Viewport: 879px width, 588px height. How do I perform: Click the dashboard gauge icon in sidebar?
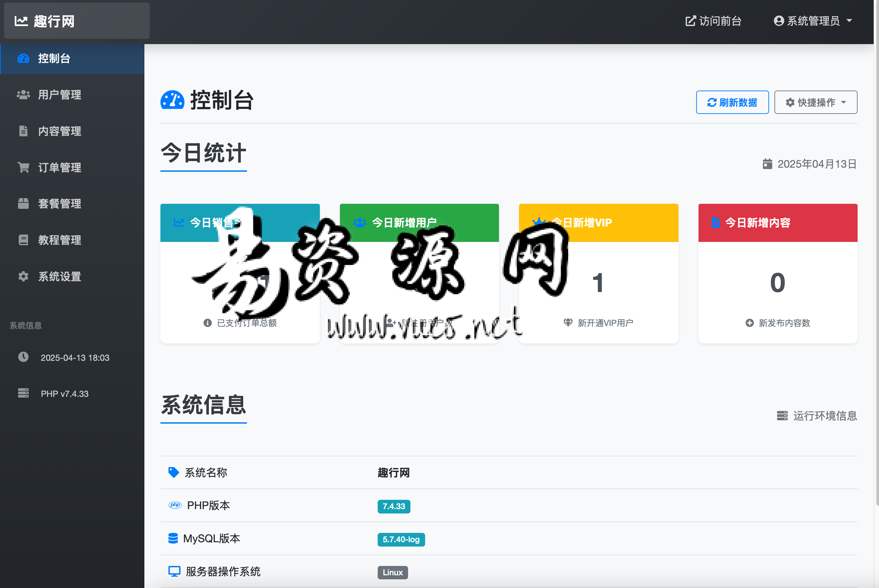[x=23, y=58]
